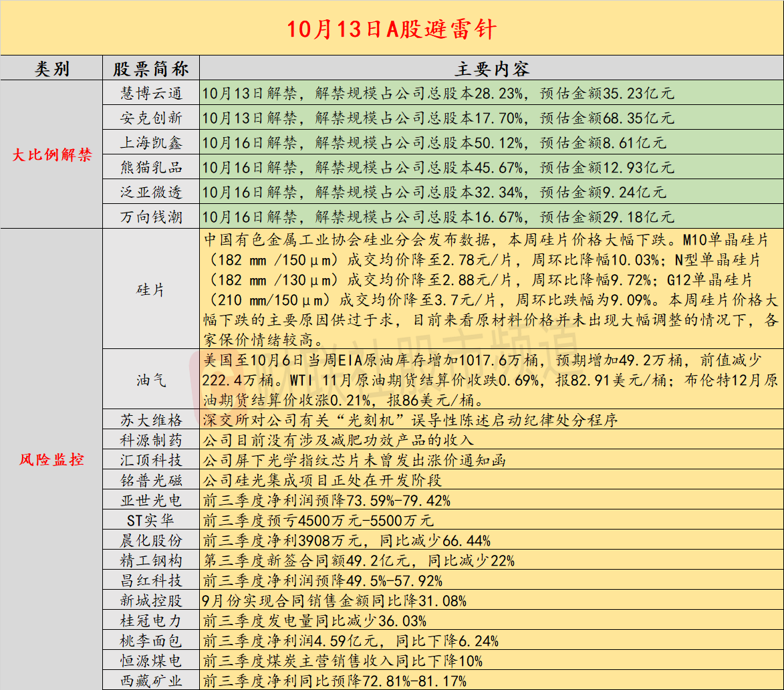The image size is (784, 690).
Task: Select stock name '桃李面包'
Action: pyautogui.click(x=151, y=641)
